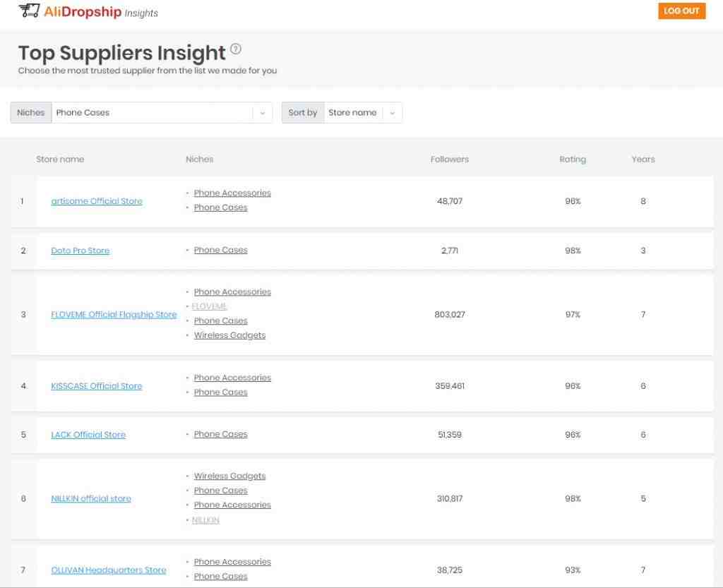
Task: Click the Rating column header
Action: coord(573,160)
